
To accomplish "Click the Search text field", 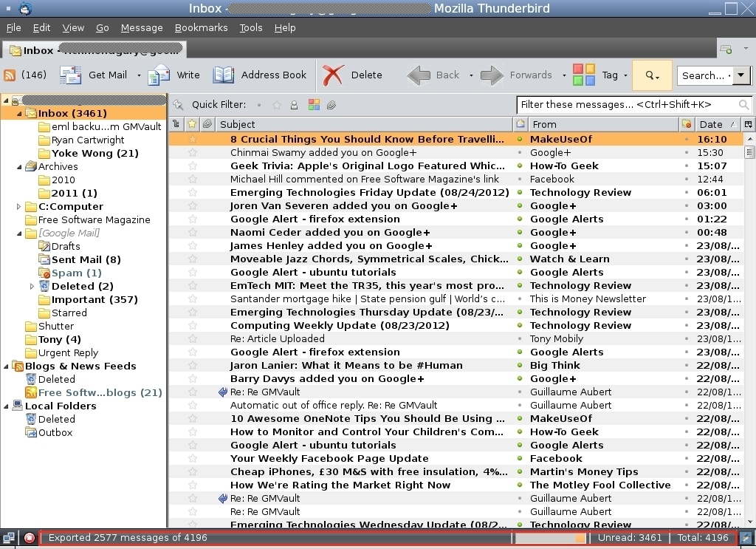I will pyautogui.click(x=704, y=75).
